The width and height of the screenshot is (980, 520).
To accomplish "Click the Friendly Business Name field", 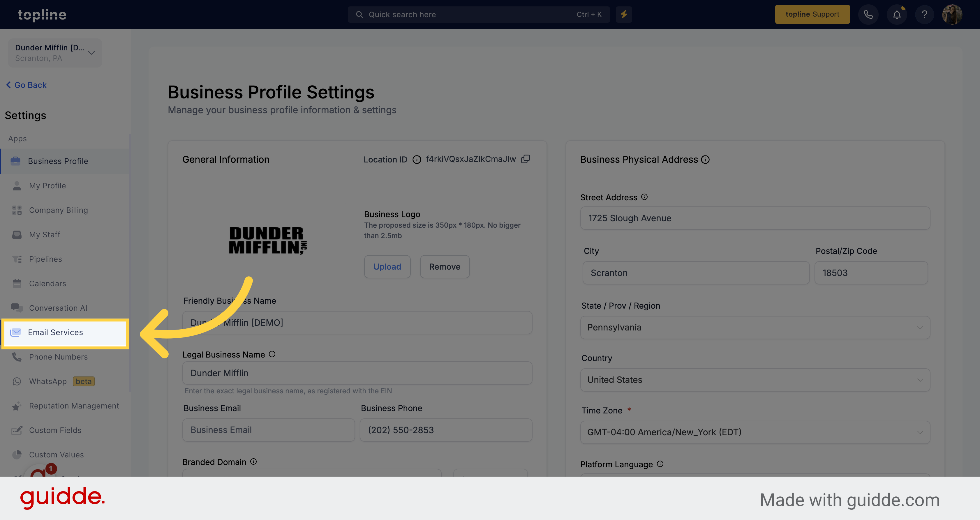I will pos(357,323).
